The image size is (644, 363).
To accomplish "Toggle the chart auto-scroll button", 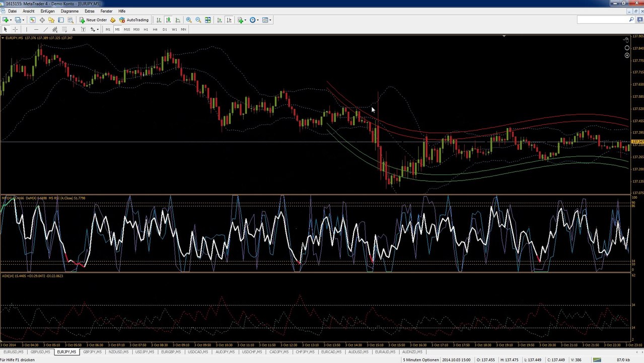I will click(x=220, y=20).
